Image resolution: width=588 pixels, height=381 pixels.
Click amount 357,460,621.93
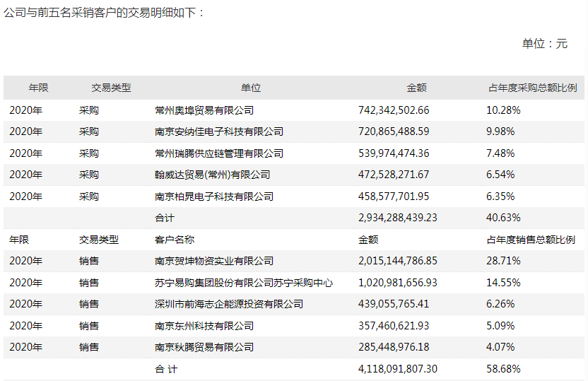pyautogui.click(x=394, y=326)
